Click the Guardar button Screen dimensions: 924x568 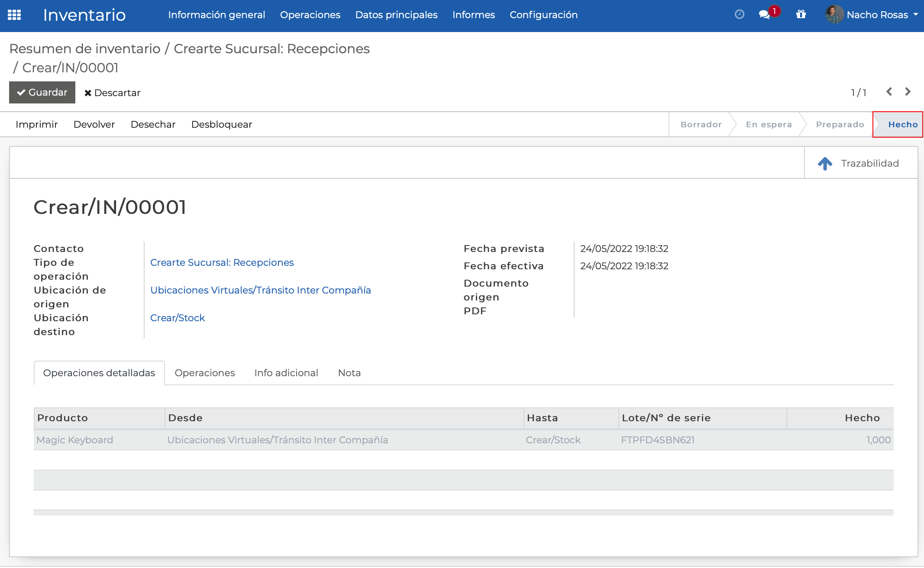[x=42, y=93]
